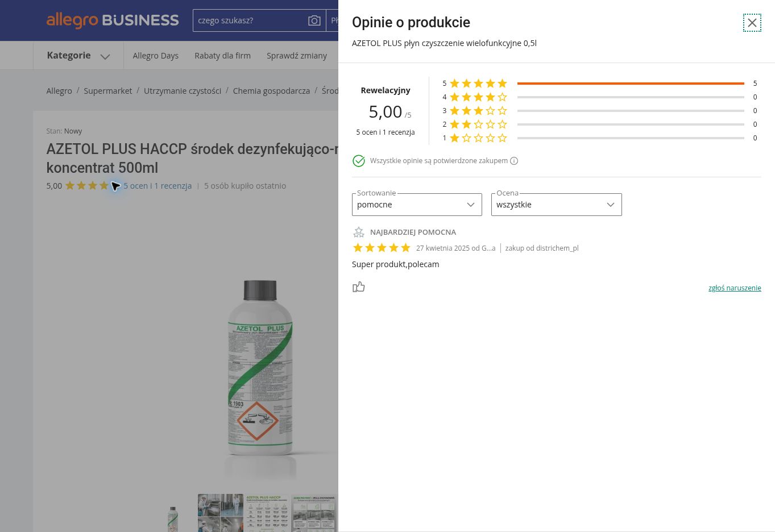Click the 5 osób kupiło ostatnio text

coord(245,186)
